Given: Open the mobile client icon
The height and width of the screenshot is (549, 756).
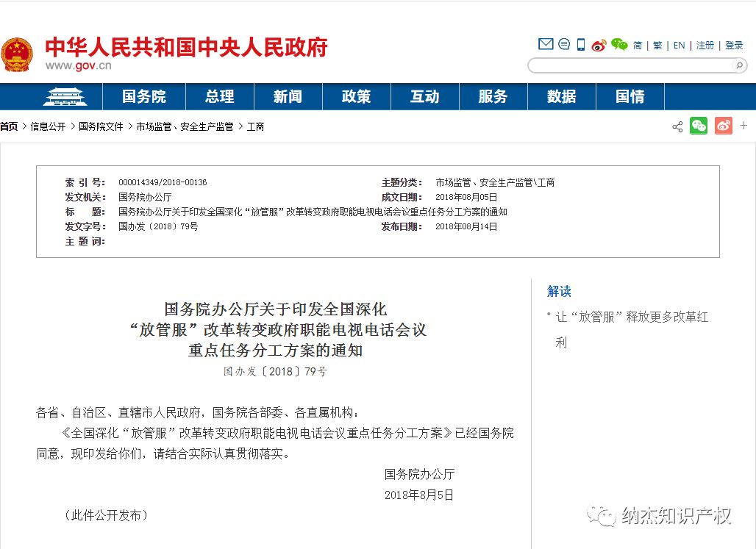Looking at the screenshot, I should (x=581, y=44).
